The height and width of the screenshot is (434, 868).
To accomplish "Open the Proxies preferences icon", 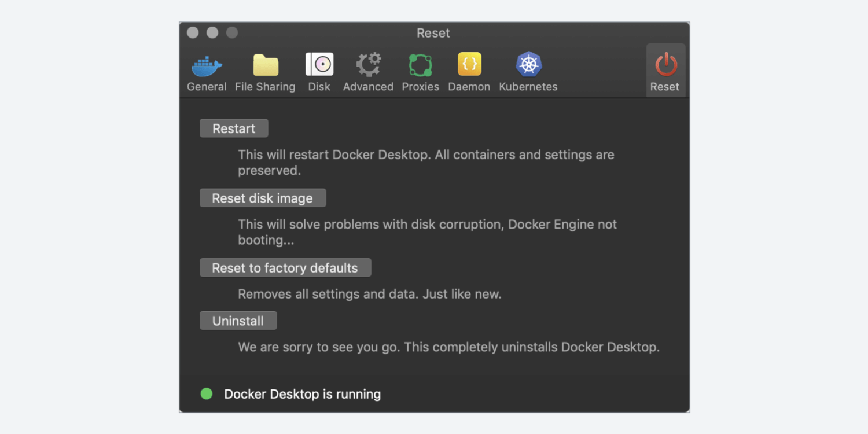I will click(421, 65).
